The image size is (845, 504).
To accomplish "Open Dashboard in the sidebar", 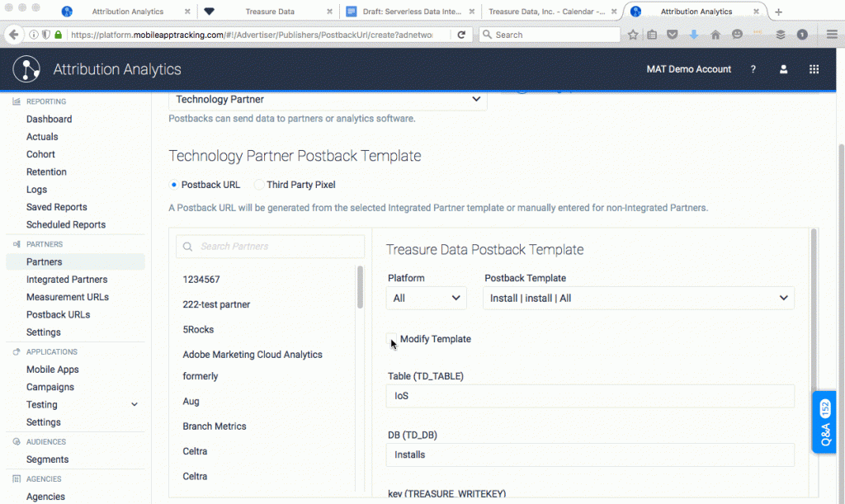I will coord(49,119).
